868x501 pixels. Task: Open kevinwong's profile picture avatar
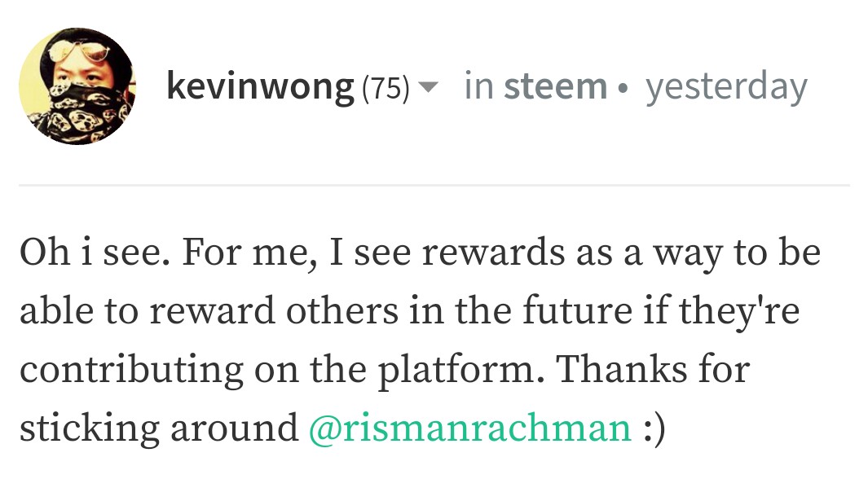click(x=77, y=86)
